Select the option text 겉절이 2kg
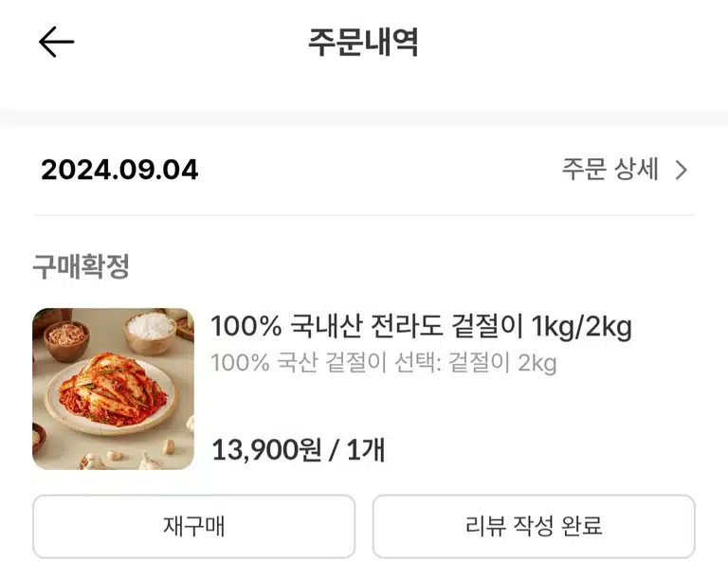This screenshot has height=562, width=728. pos(502,362)
